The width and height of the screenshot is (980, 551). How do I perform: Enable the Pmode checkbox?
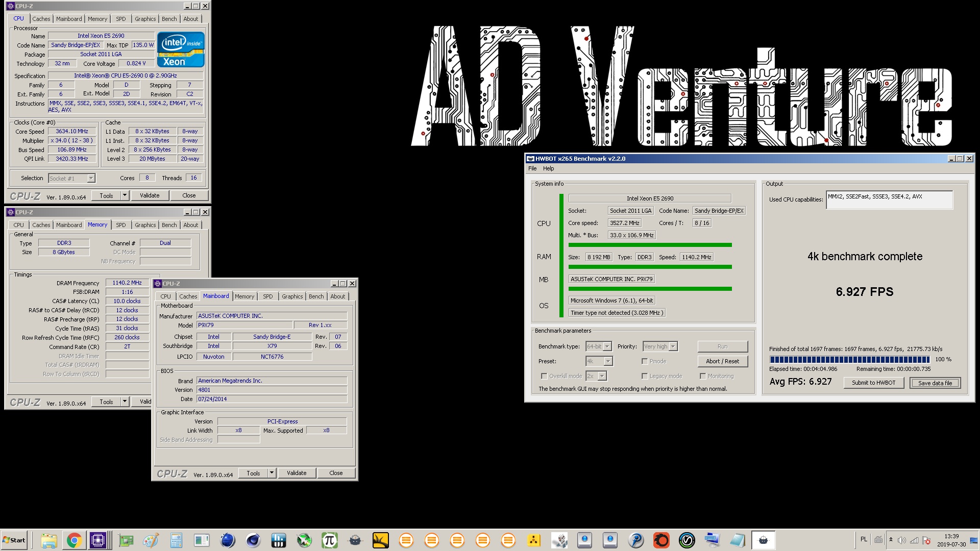[x=645, y=361]
